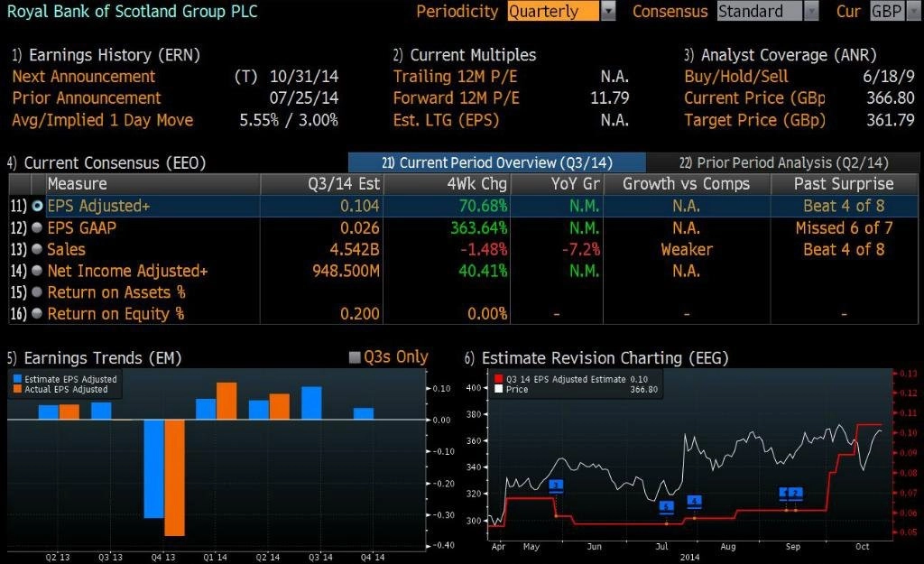The height and width of the screenshot is (564, 924).
Task: Click the EPS GAAP 4Wk change 363.64%
Action: (479, 227)
